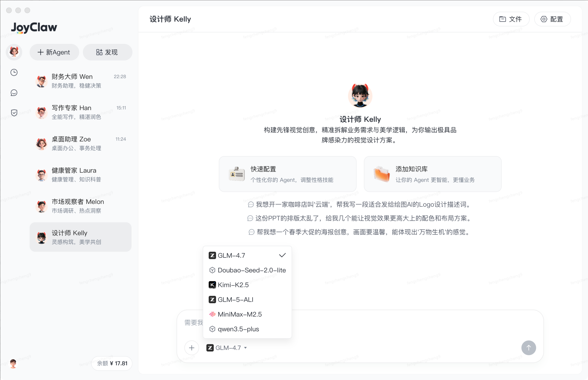Click the send arrow button
Viewport: 588px width, 380px height.
tap(529, 348)
